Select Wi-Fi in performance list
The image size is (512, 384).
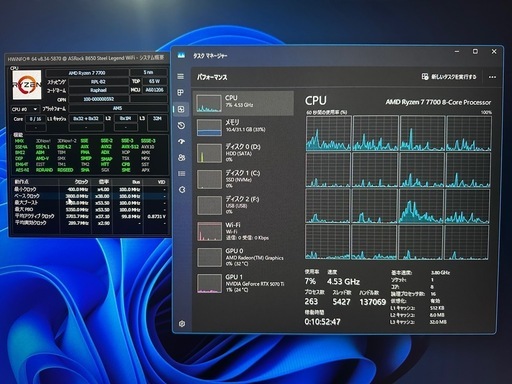[243, 231]
